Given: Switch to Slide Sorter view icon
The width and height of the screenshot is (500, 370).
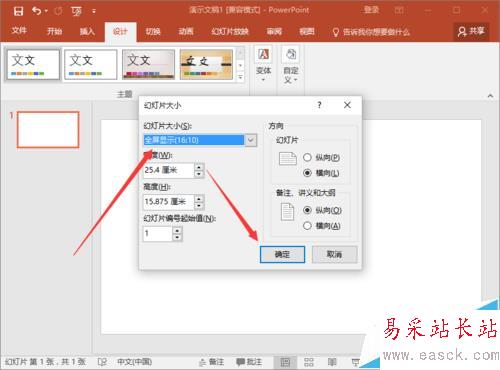Looking at the screenshot, I should click(309, 362).
